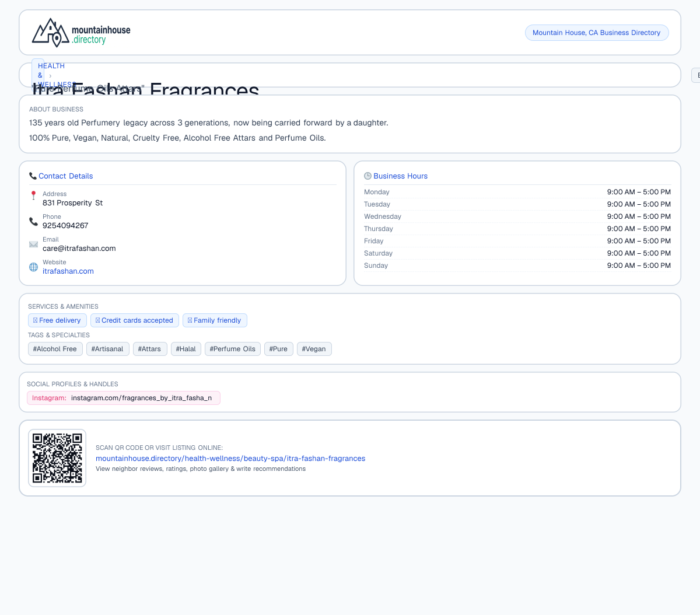Open Mountain House, CA Business Directory badge
The image size is (700, 615).
tap(597, 33)
